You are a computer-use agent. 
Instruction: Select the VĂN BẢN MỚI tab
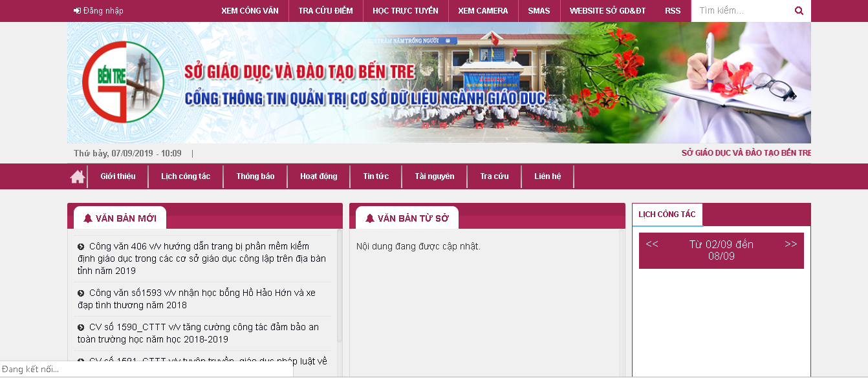(x=120, y=218)
